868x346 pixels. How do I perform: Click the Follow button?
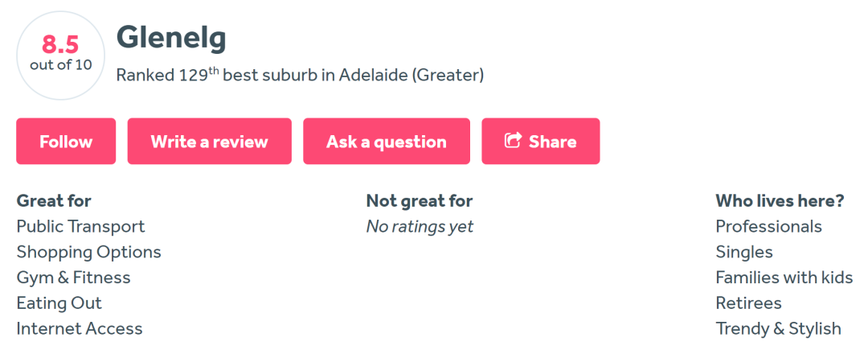pos(66,142)
